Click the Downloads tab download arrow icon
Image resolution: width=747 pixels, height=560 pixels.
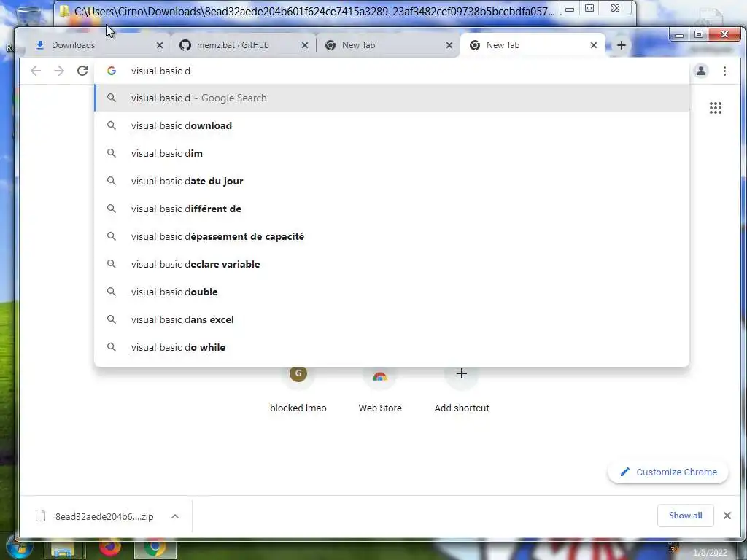pyautogui.click(x=40, y=45)
